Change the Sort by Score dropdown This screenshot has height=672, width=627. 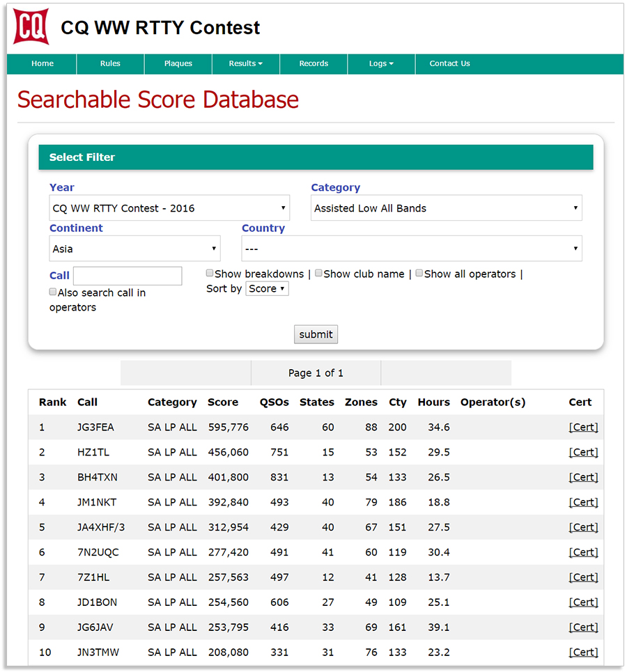(x=267, y=289)
